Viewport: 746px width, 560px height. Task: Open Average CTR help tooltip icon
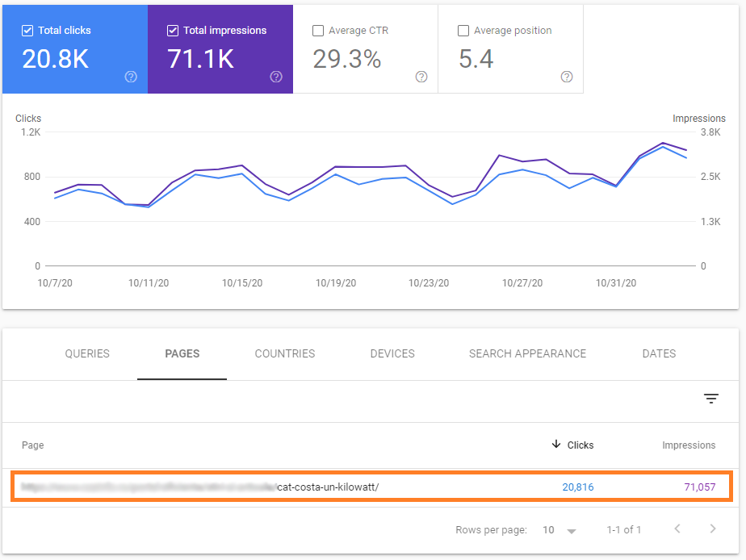(421, 77)
